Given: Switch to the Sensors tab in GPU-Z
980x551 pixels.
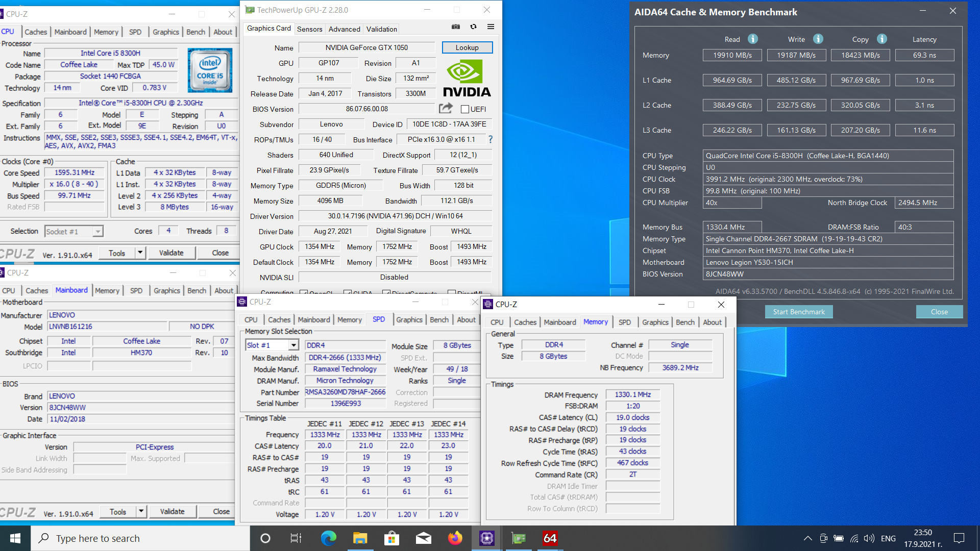Looking at the screenshot, I should pos(309,29).
